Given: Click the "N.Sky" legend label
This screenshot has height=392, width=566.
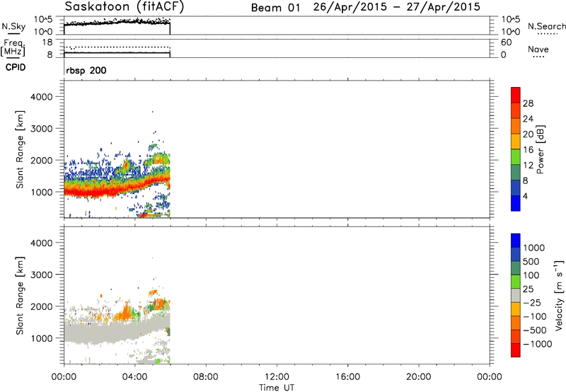Looking at the screenshot, I should pyautogui.click(x=13, y=26).
